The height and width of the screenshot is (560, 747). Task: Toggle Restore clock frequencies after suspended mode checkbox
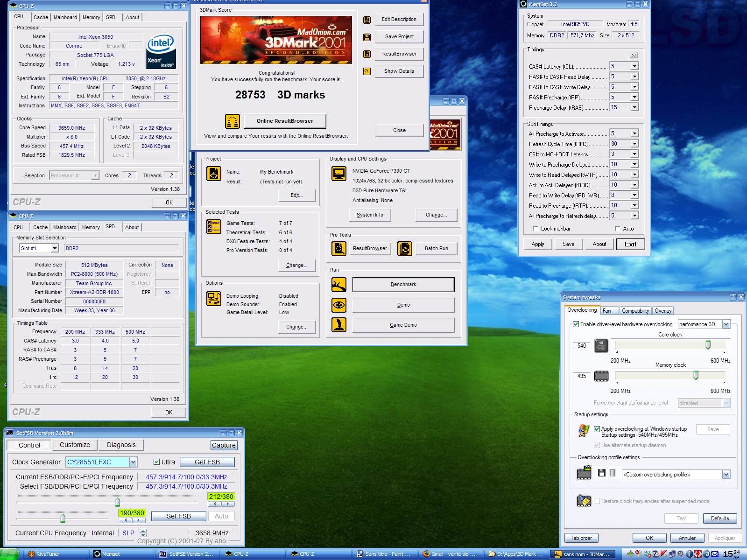click(597, 501)
